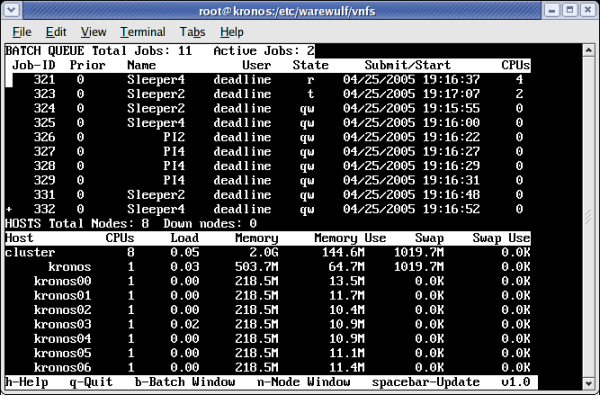Click the spacebar-Update hint
This screenshot has height=395, width=600.
pos(426,382)
